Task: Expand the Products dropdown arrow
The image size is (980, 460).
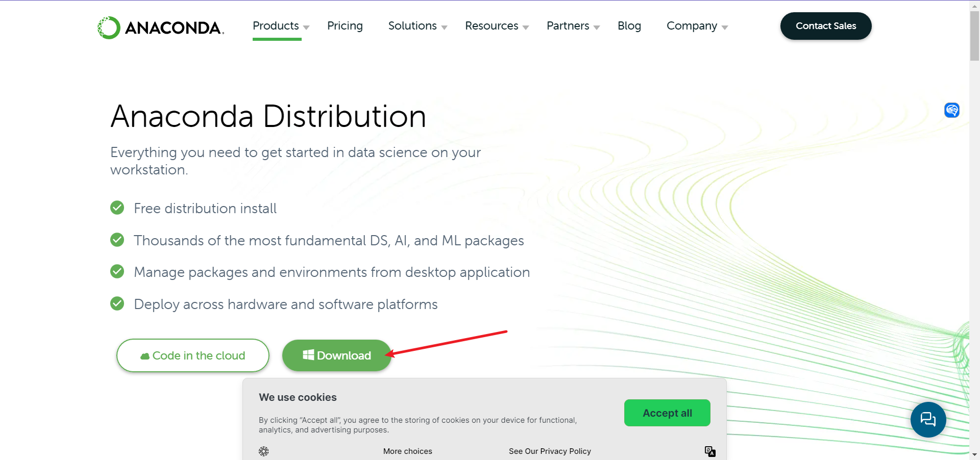Action: (306, 28)
